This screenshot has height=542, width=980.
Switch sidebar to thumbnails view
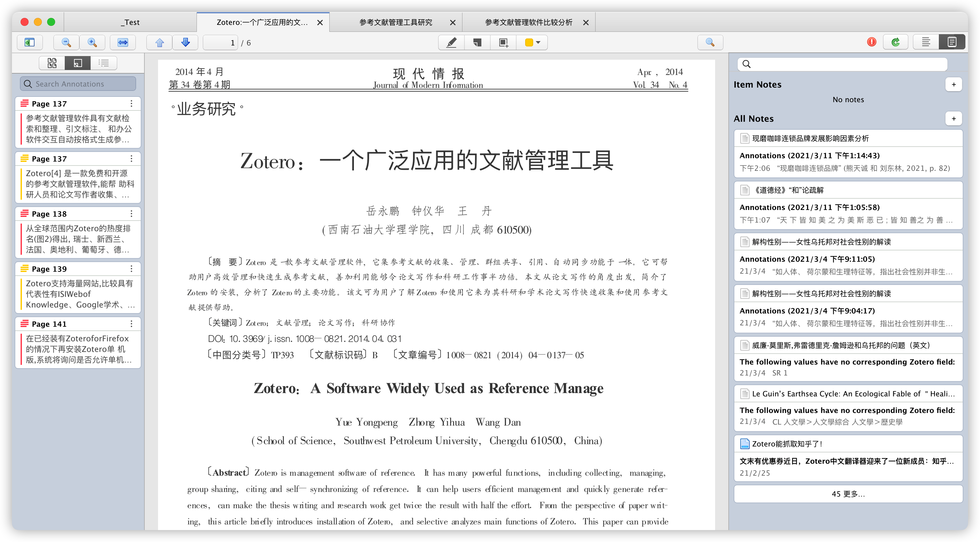pyautogui.click(x=52, y=63)
